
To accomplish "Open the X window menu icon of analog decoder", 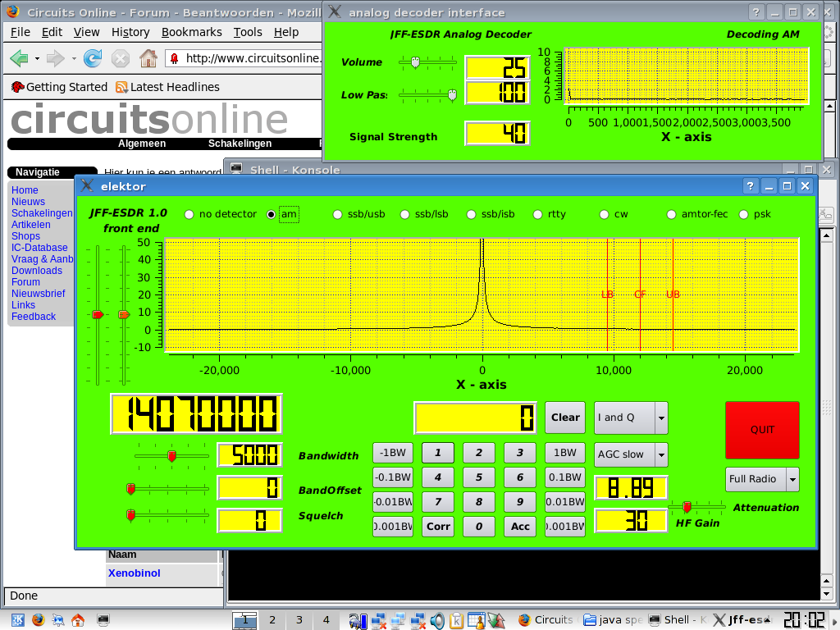I will point(335,11).
